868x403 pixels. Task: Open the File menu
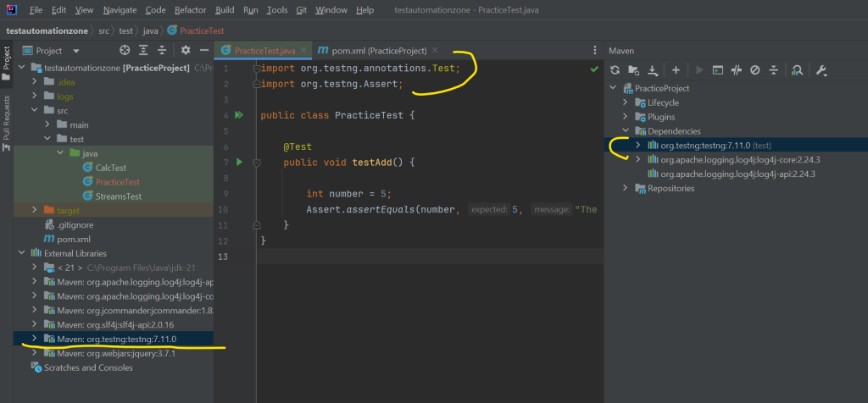coord(36,10)
